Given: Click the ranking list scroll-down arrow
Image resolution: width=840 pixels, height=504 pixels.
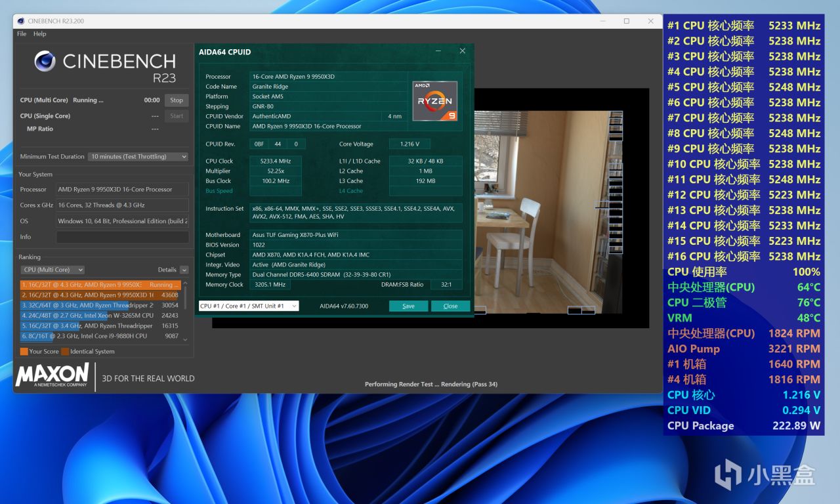Looking at the screenshot, I should 185,339.
